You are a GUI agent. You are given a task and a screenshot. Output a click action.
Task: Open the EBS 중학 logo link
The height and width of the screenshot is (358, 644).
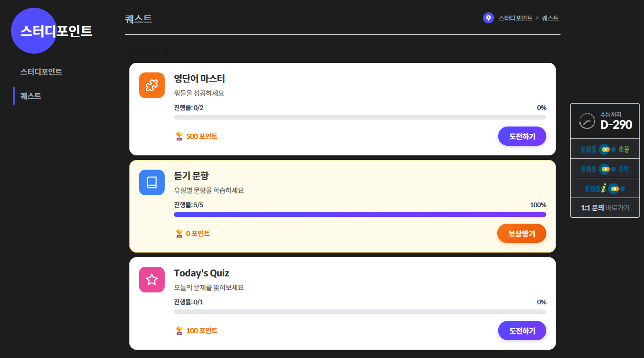[605, 169]
